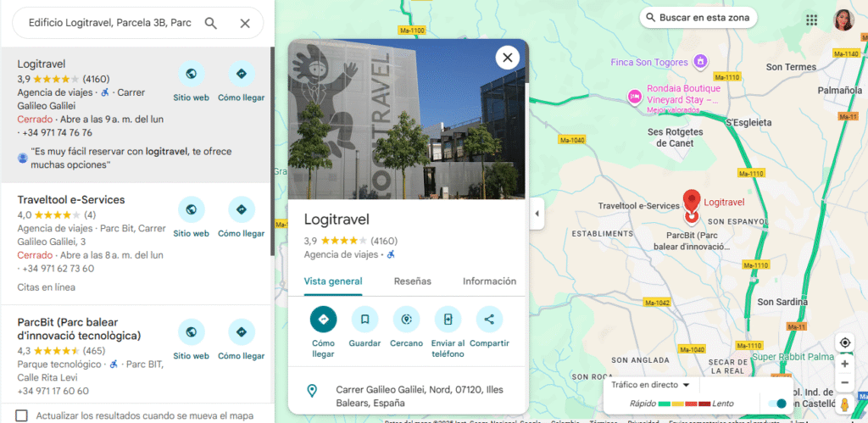Viewport: 868px width, 423px height.
Task: Open the user account avatar
Action: pos(844,20)
